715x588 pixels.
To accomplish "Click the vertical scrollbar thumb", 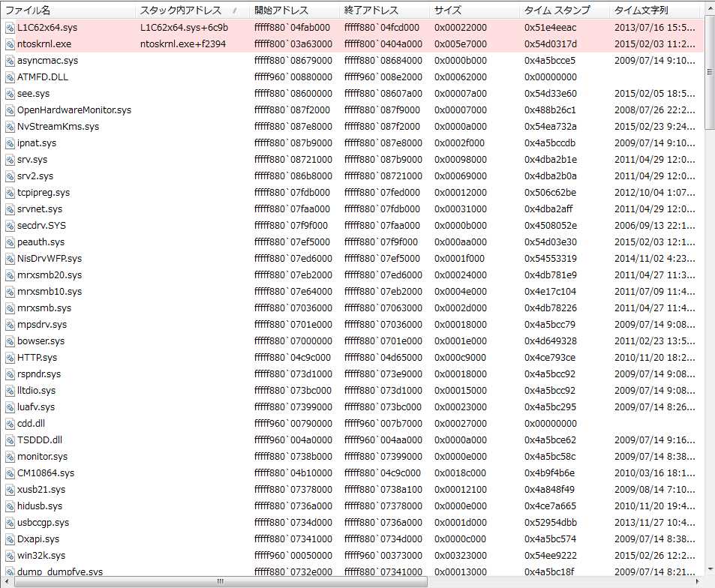I will [710, 72].
